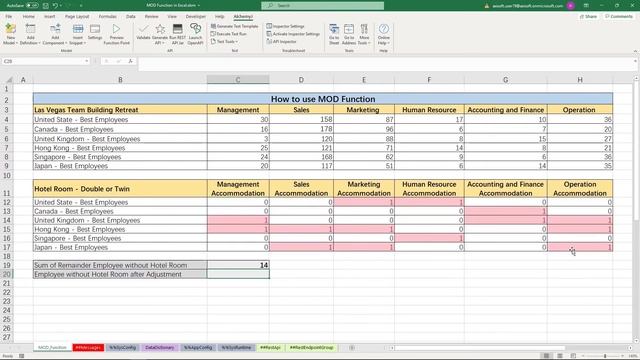The image size is (640, 360).
Task: Click the New Sheet plus icon
Action: coord(352,348)
